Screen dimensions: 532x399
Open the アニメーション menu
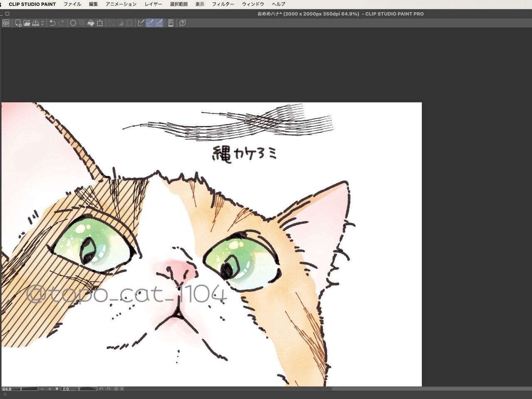(121, 4)
